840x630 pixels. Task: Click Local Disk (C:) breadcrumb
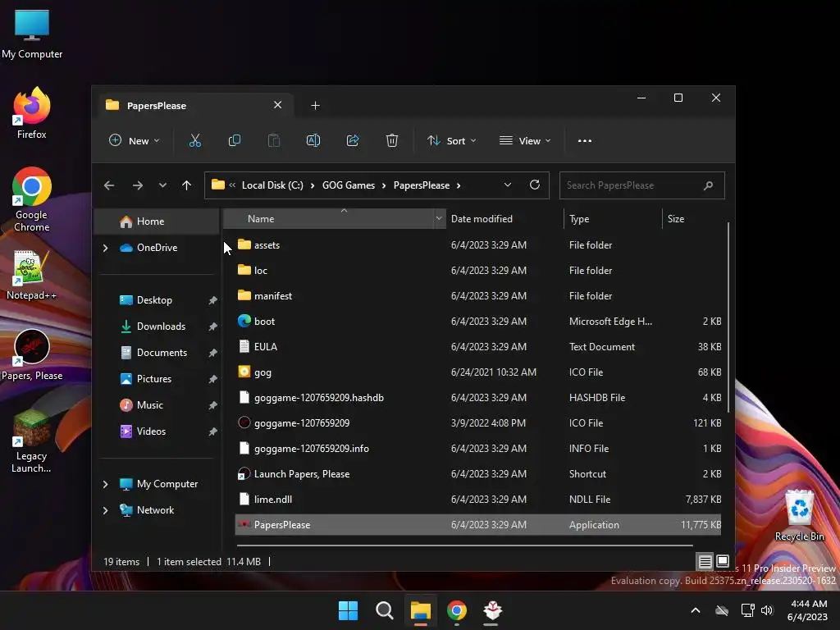(272, 185)
